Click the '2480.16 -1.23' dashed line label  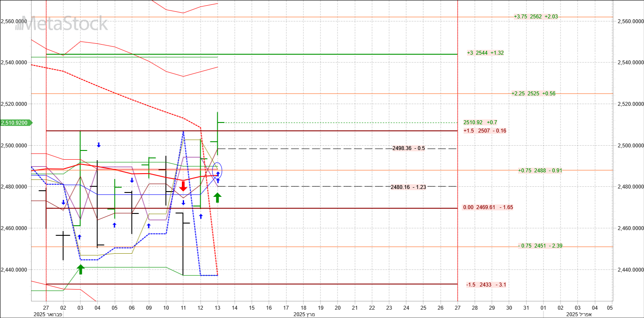tap(408, 187)
